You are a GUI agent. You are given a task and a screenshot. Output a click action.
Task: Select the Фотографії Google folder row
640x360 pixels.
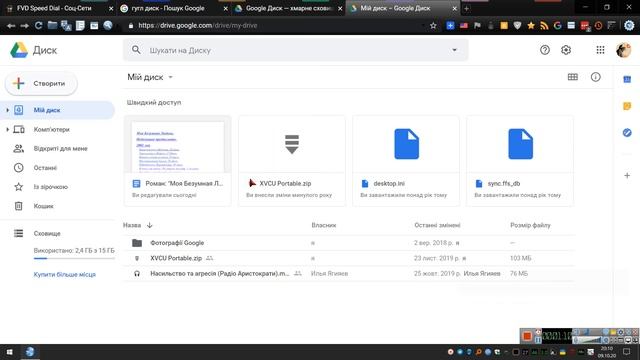coord(349,243)
